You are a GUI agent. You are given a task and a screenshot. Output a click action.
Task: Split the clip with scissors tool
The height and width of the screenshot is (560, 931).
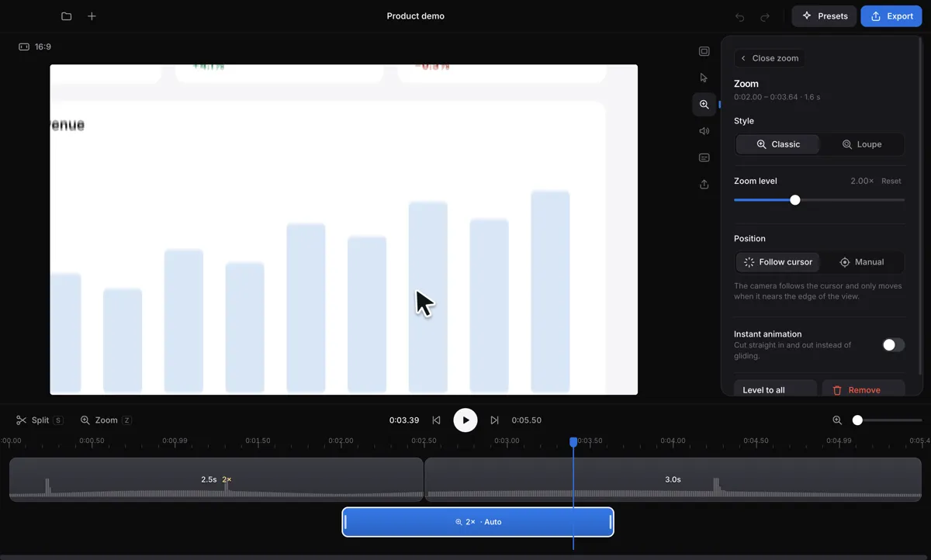(40, 420)
